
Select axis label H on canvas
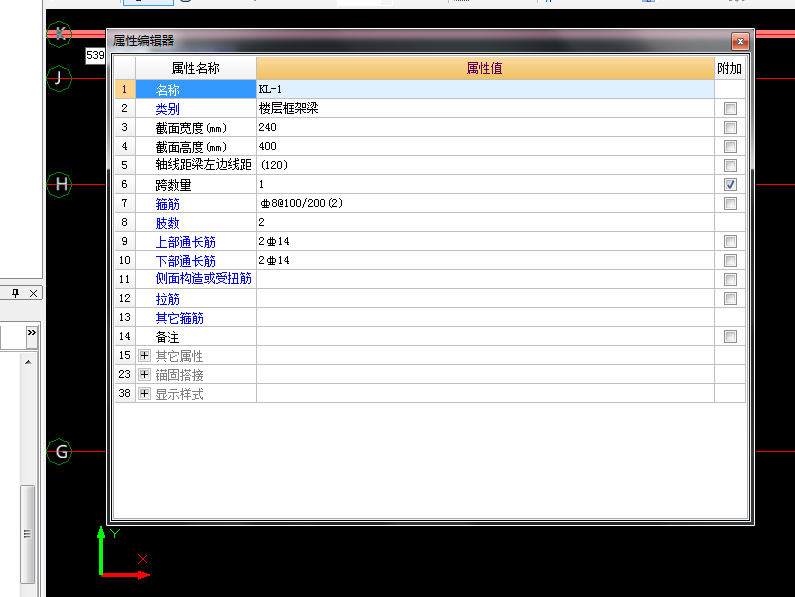59,185
